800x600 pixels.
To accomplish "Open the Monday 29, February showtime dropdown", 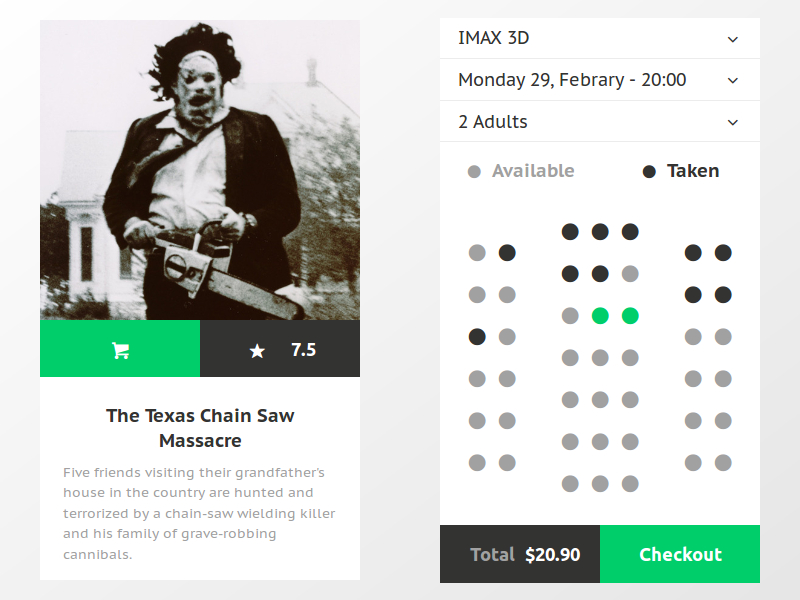I will coord(599,80).
